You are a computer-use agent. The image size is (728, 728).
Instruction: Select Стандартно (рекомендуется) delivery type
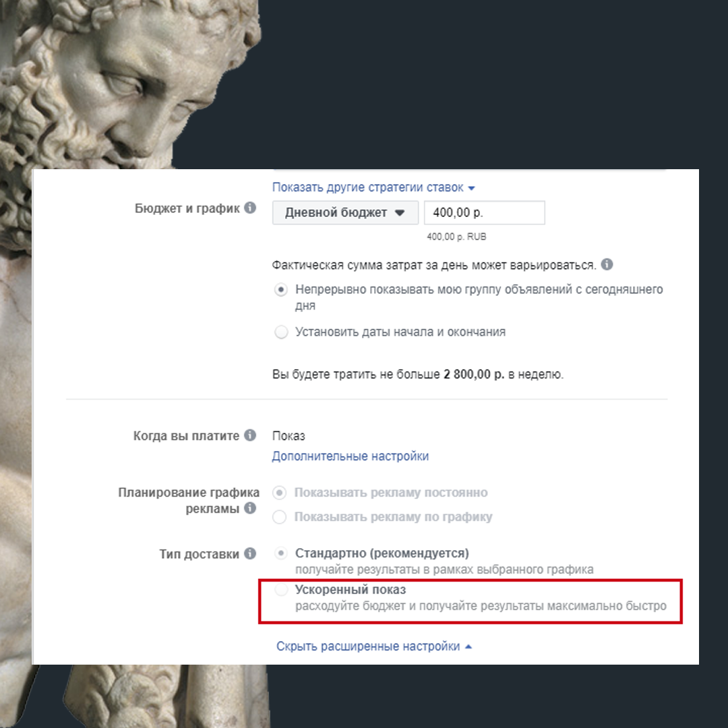(281, 553)
